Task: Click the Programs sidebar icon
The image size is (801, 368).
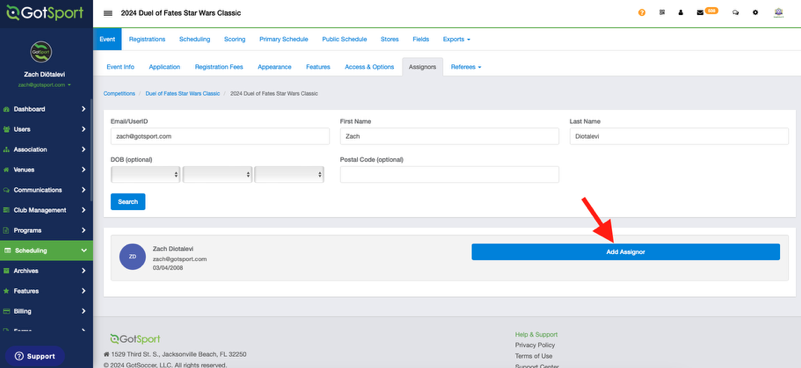Action: [x=6, y=231]
